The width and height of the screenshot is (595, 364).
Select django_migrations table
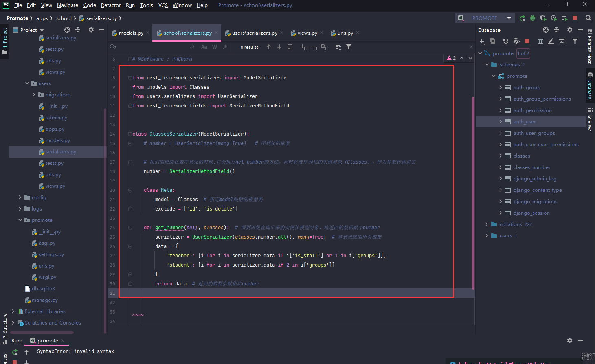pyautogui.click(x=535, y=201)
